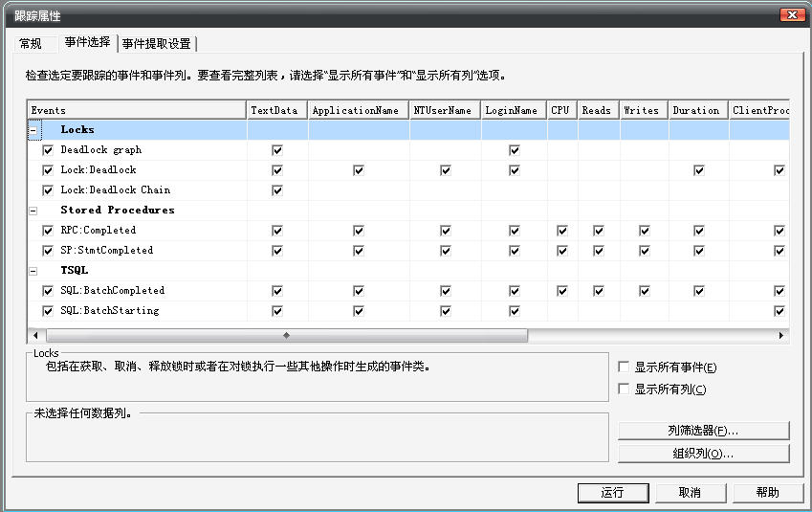The width and height of the screenshot is (812, 512).
Task: Toggle TextData for Lock:Deadlock Chain
Action: pyautogui.click(x=277, y=190)
